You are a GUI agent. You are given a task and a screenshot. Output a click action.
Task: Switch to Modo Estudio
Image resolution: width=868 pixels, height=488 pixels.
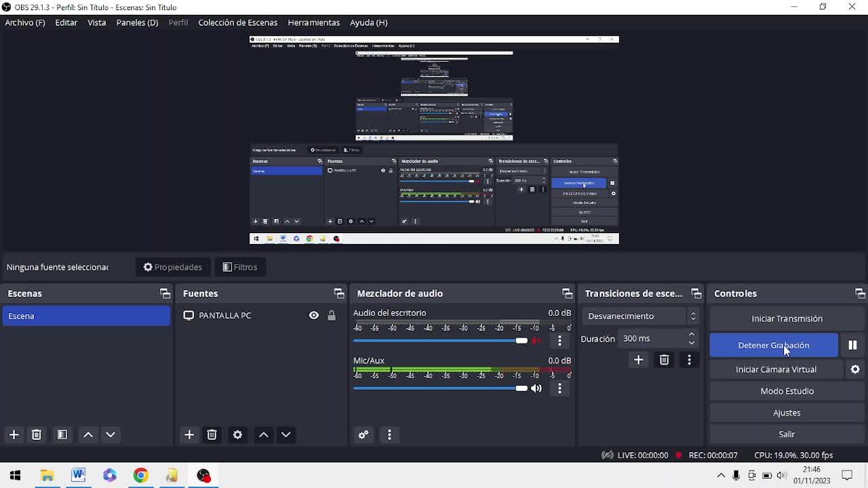pyautogui.click(x=787, y=391)
